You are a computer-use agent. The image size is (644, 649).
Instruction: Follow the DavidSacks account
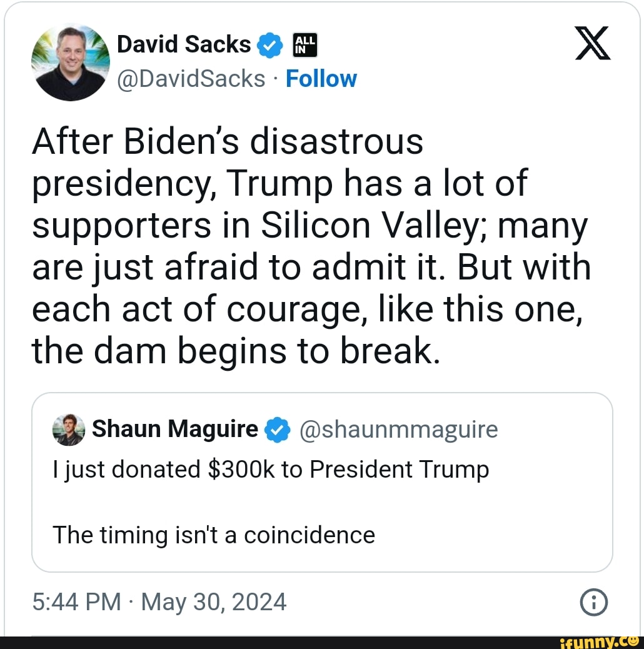[321, 79]
